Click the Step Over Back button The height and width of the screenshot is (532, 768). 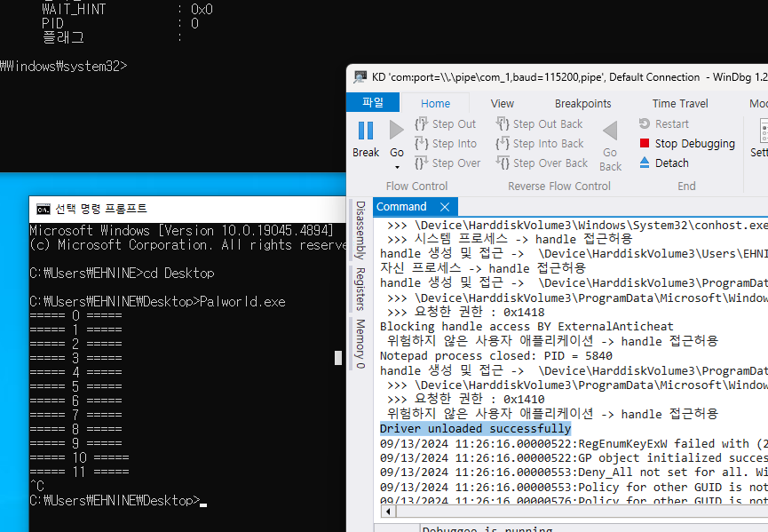542,163
